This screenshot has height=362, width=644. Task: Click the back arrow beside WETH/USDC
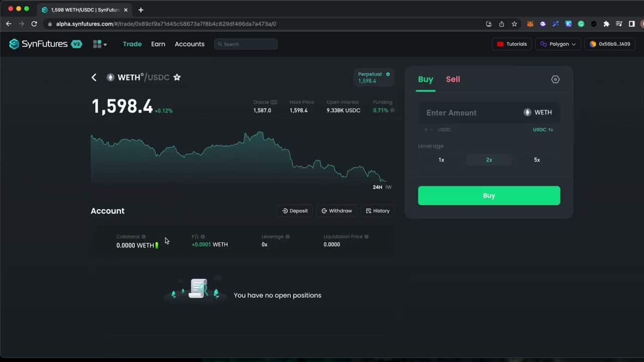(x=94, y=77)
